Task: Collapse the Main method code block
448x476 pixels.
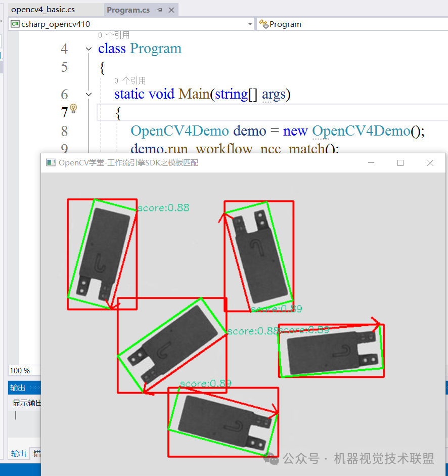Action: (x=88, y=95)
